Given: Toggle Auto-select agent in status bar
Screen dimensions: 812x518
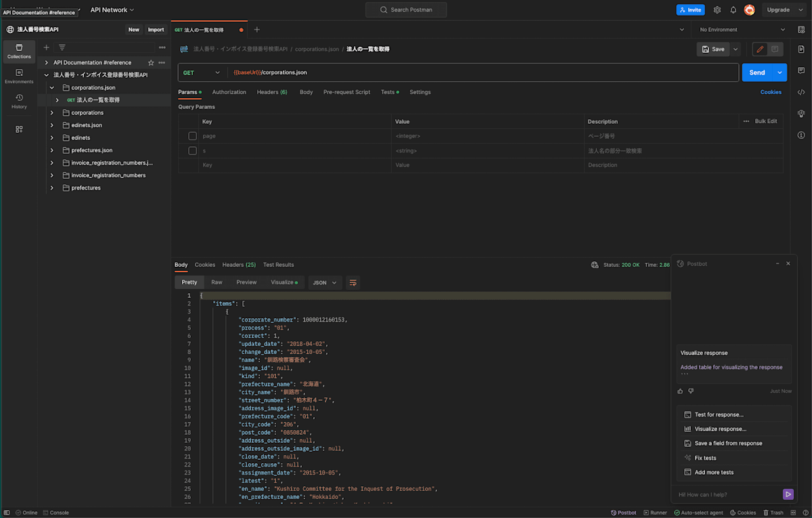Looking at the screenshot, I should click(698, 513).
